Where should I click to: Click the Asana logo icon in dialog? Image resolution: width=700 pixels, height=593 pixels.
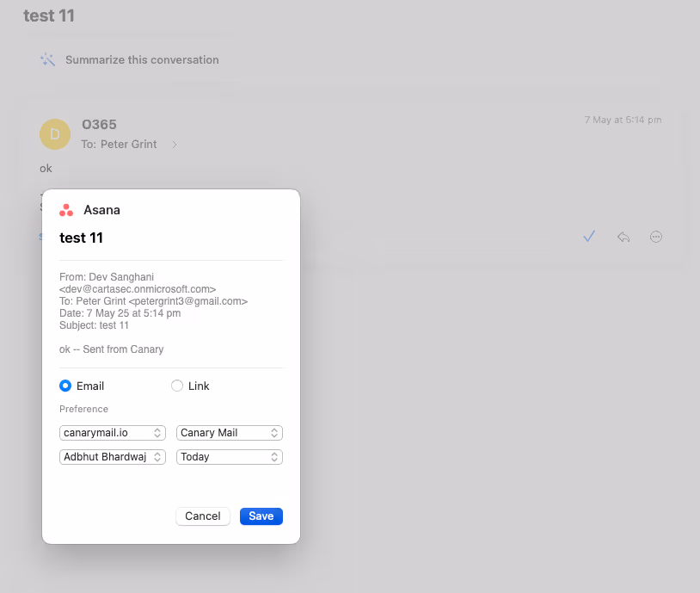(x=66, y=210)
